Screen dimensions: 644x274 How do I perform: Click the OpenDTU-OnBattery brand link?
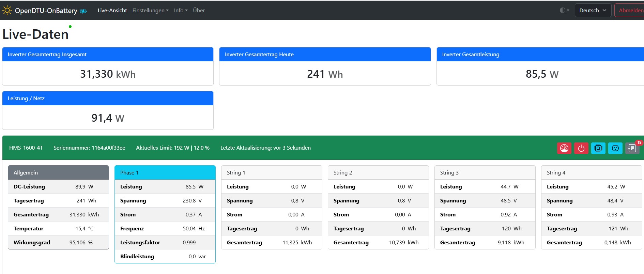pos(46,11)
